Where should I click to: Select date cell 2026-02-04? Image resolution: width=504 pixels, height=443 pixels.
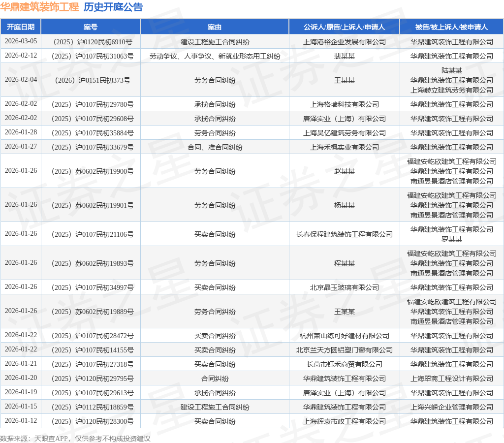point(21,80)
